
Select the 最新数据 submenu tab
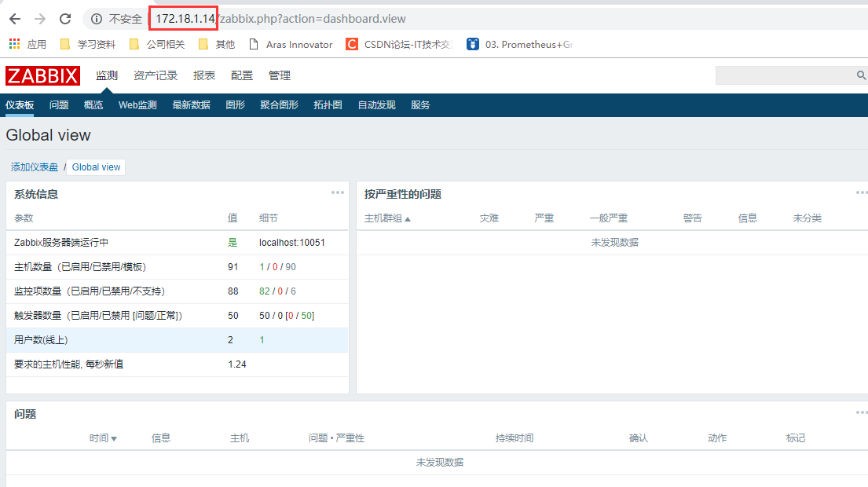coord(192,105)
